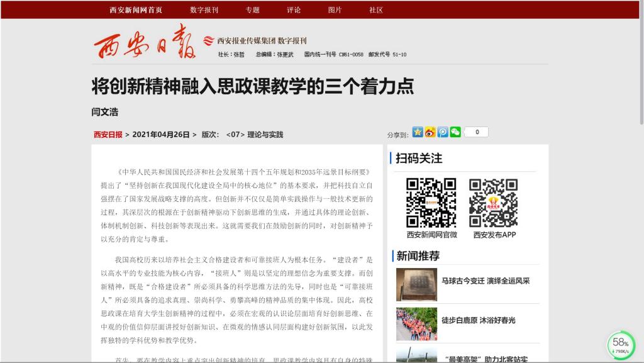The image size is (644, 363).
Task: Share article via Sina Weibo icon
Action: tap(430, 132)
